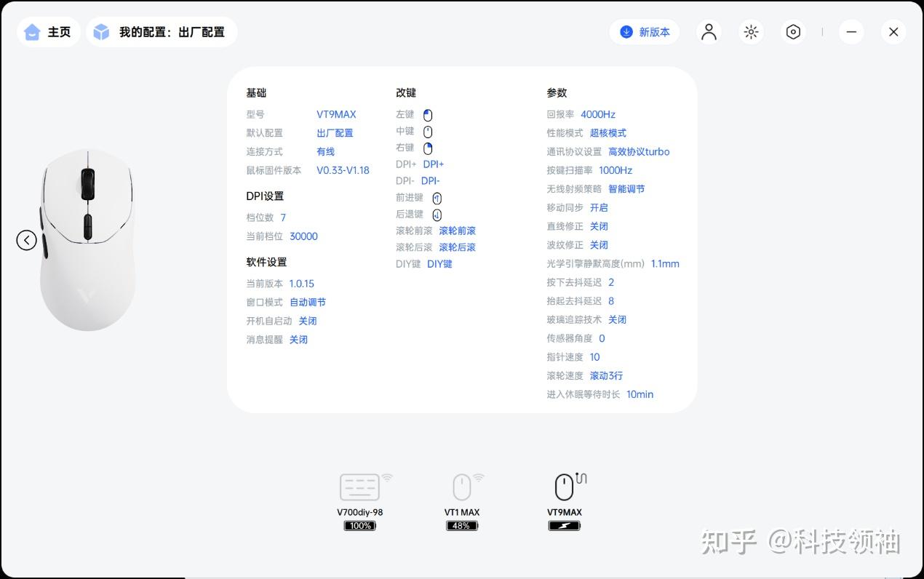
Task: Click the 出厂配置 default config value
Action: coord(335,133)
